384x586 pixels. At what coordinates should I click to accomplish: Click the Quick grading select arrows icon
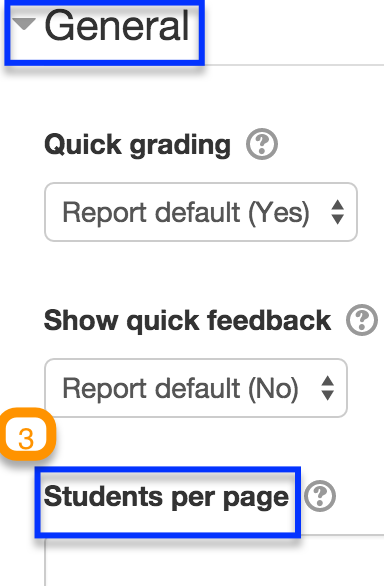coord(337,212)
